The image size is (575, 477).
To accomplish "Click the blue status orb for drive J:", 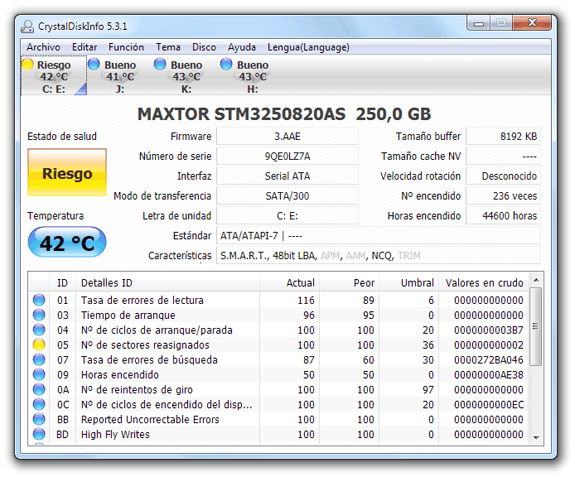I will [x=94, y=64].
